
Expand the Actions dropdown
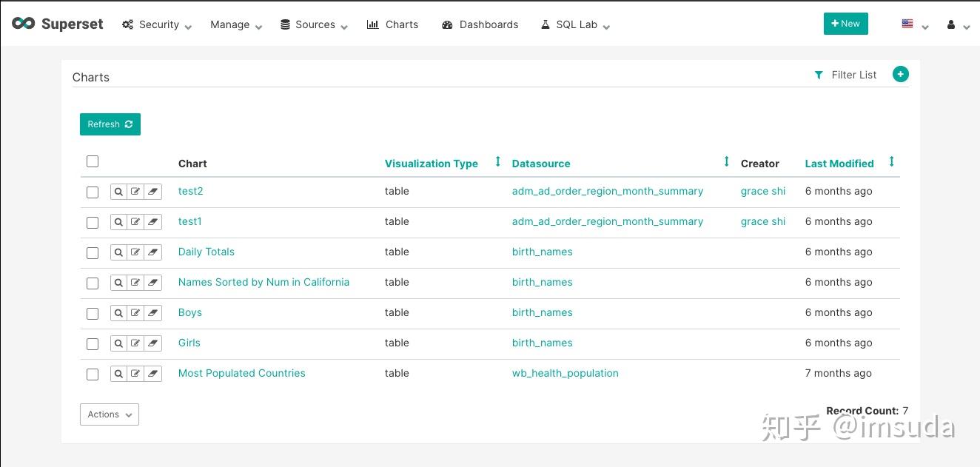click(110, 414)
